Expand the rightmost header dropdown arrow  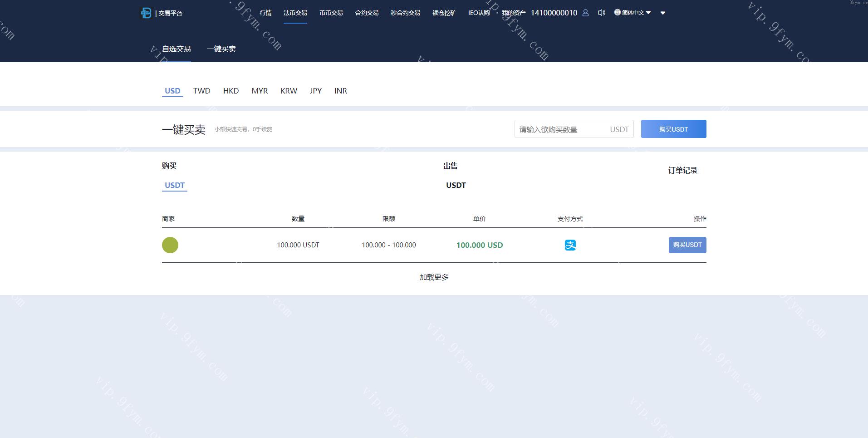click(663, 13)
